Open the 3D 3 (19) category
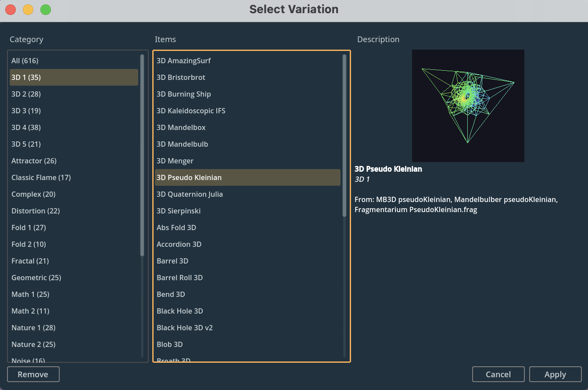This screenshot has height=390, width=588. pos(74,111)
